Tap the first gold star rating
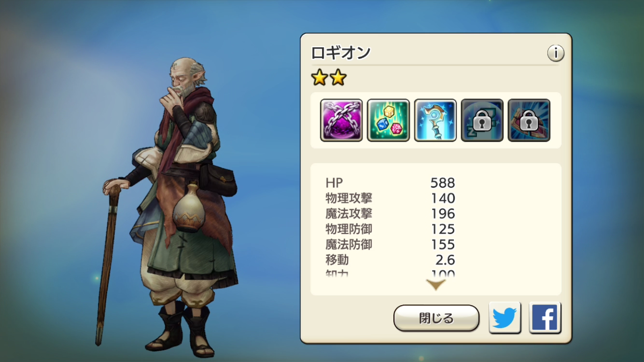 pyautogui.click(x=319, y=77)
